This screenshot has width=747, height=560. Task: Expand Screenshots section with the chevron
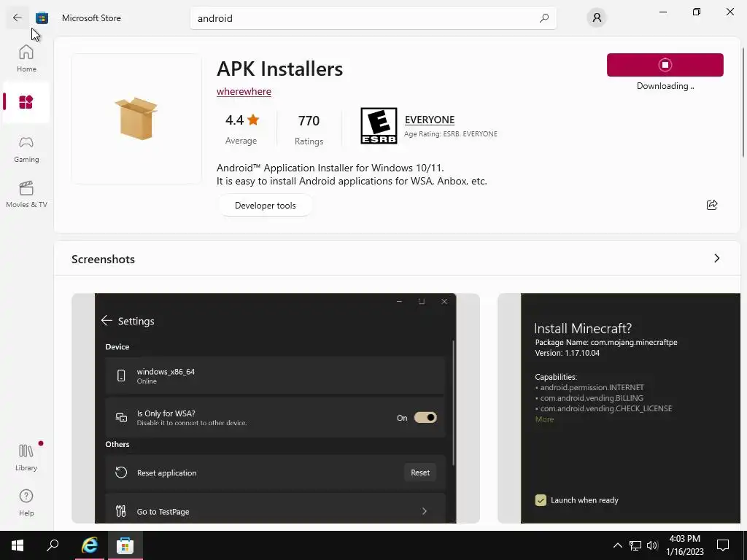716,258
